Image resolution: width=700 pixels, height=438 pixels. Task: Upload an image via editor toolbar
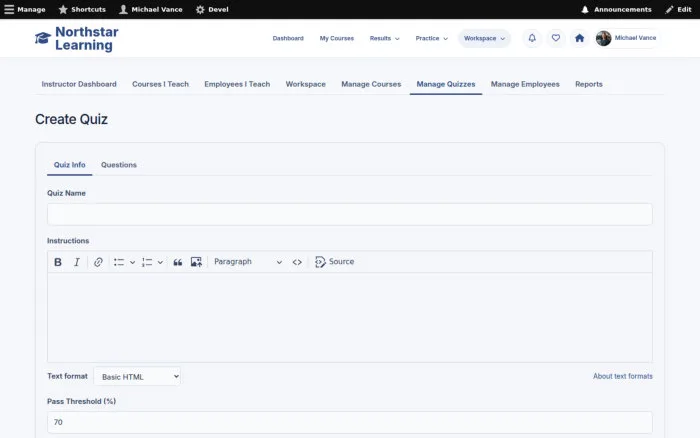click(196, 262)
